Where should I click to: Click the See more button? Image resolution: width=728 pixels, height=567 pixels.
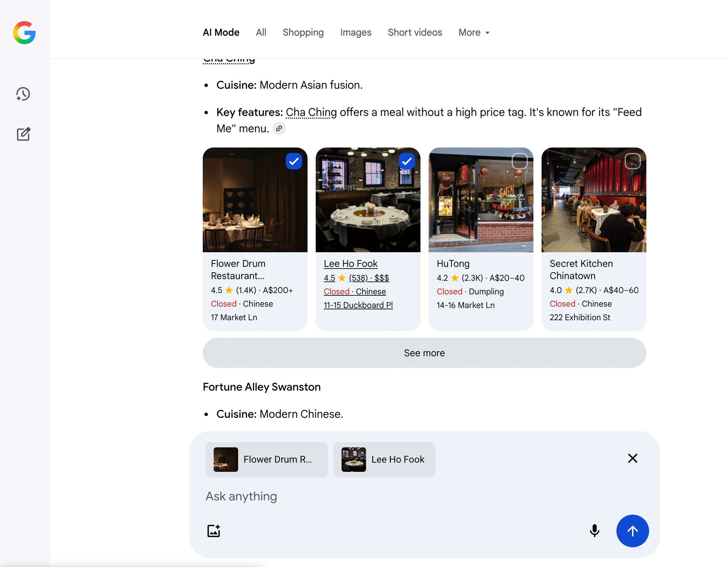tap(424, 353)
